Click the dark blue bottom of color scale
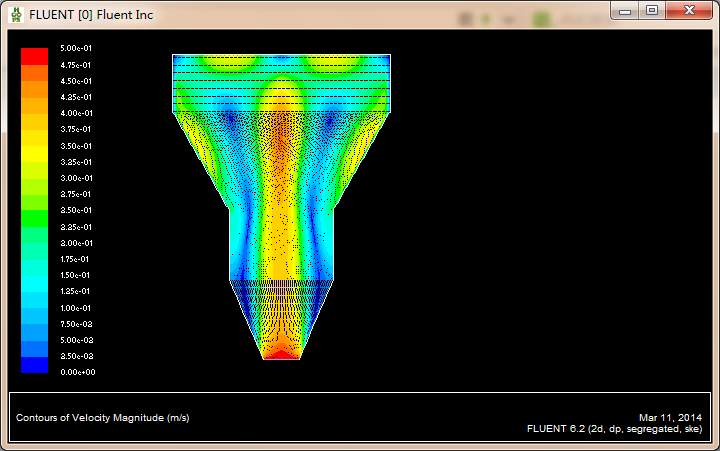Image resolution: width=720 pixels, height=451 pixels. (x=34, y=365)
